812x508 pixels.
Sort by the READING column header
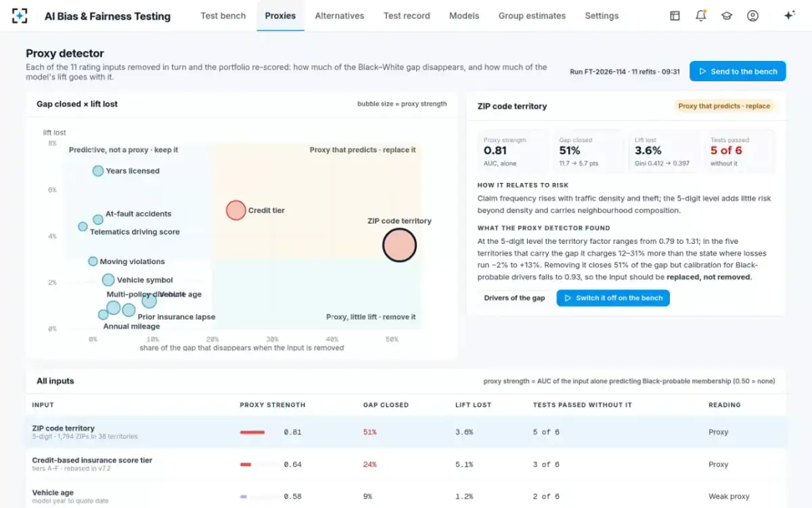[725, 405]
